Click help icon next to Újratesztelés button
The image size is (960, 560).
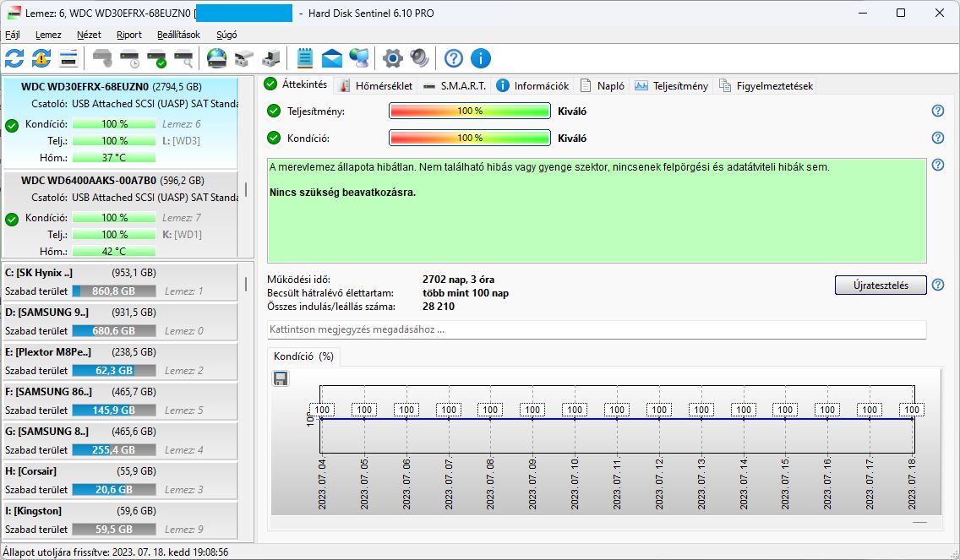click(937, 285)
